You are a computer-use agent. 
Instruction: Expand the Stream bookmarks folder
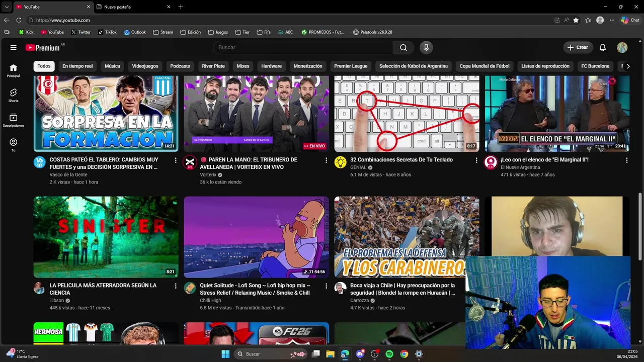click(x=163, y=32)
